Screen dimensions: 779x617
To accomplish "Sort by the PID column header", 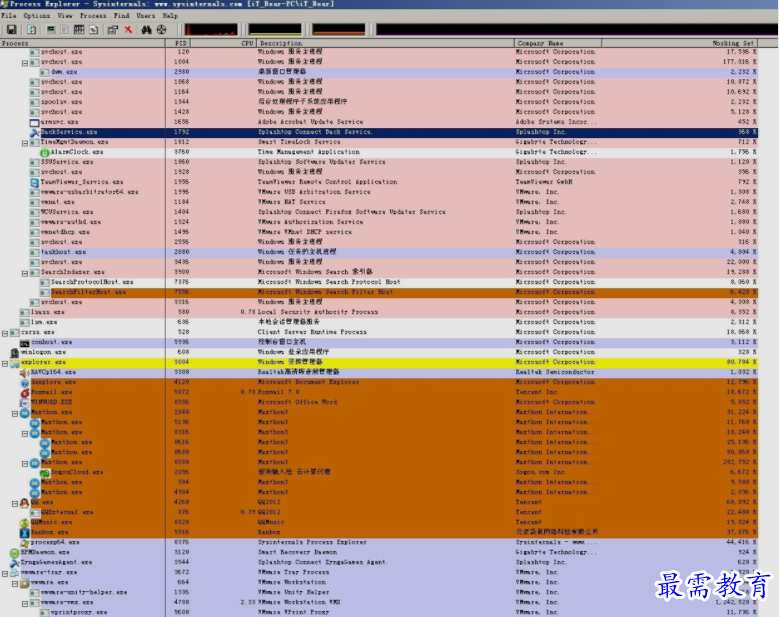I will pyautogui.click(x=180, y=43).
